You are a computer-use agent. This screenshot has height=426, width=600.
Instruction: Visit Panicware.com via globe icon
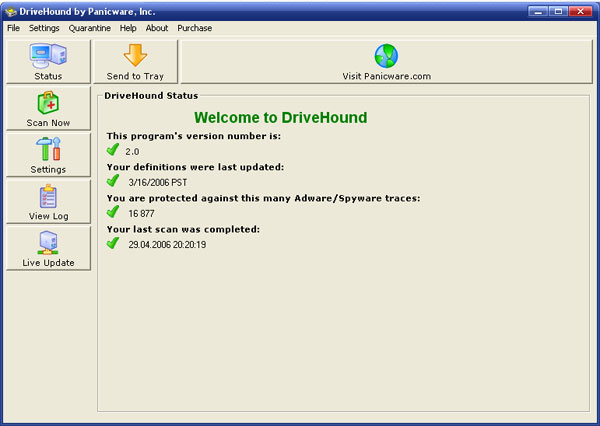tap(386, 56)
